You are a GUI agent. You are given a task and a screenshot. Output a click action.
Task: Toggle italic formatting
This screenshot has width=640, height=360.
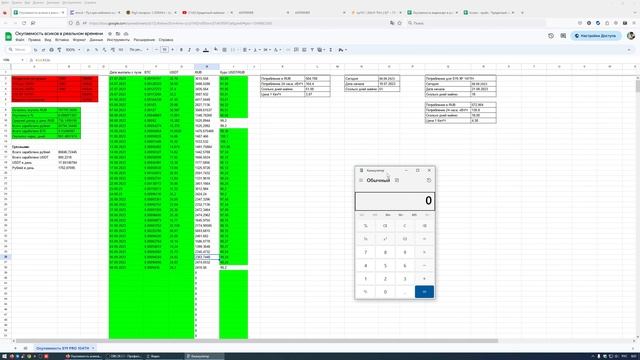coord(189,50)
